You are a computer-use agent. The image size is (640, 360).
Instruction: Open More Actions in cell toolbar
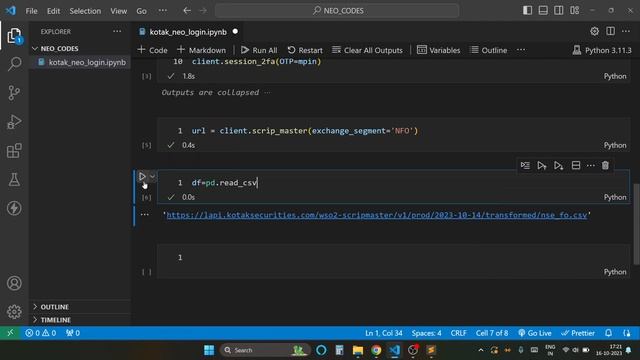point(591,165)
